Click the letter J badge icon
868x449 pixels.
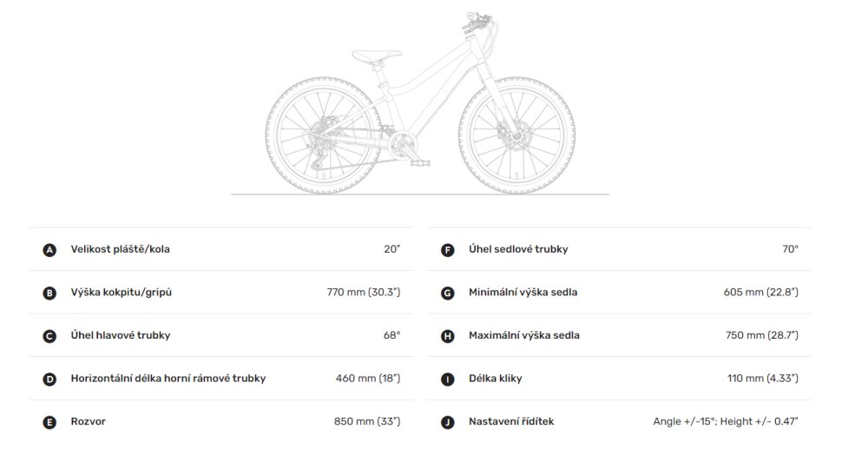click(448, 422)
